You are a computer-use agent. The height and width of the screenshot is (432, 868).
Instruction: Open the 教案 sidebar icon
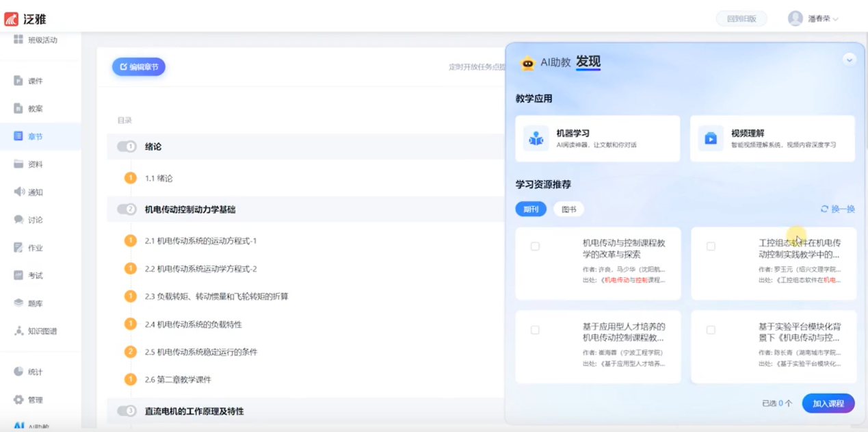18,108
